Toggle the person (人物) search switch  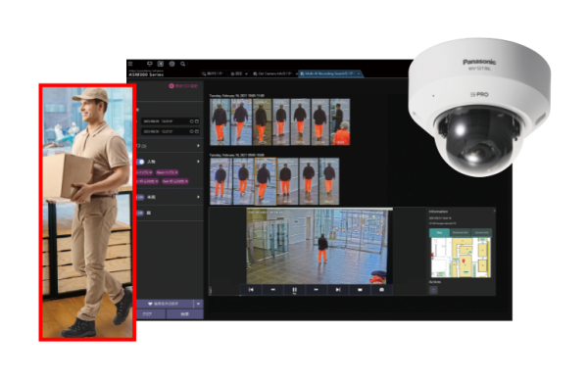pos(140,162)
